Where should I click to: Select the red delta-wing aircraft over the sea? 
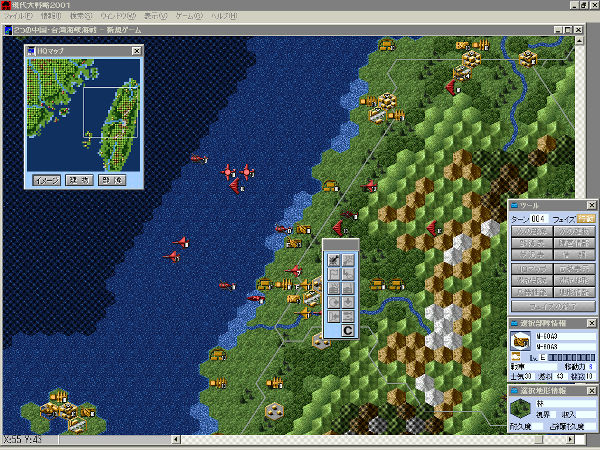(236, 186)
